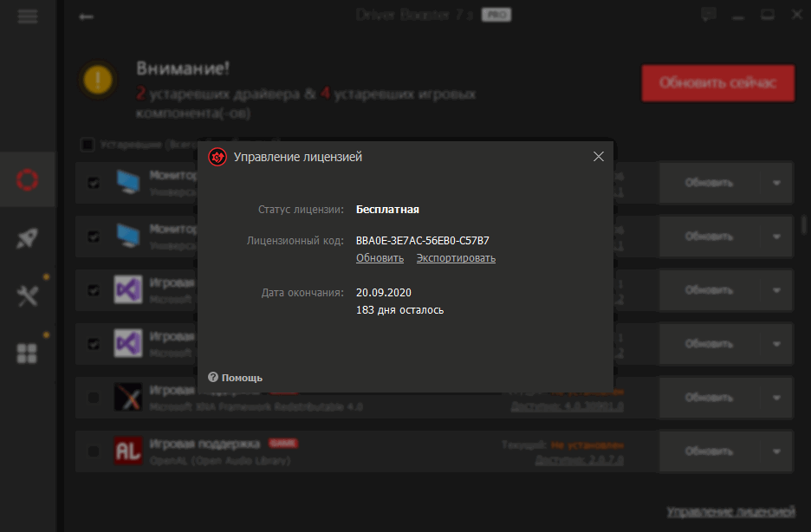Click the '183 дня осталось' text
This screenshot has width=811, height=532.
coord(399,310)
